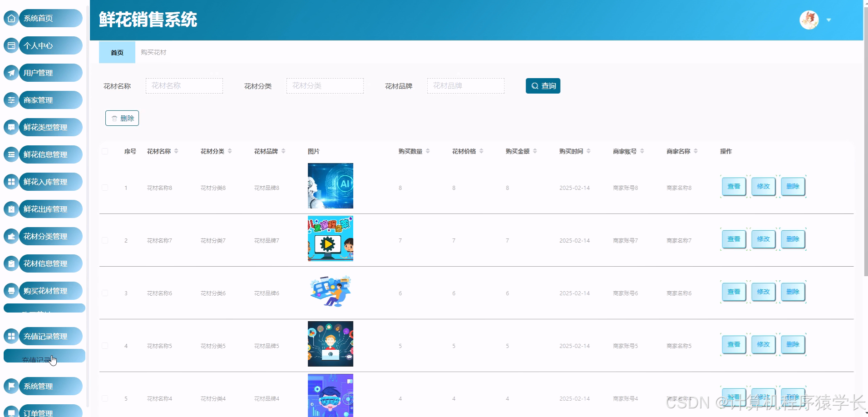Toggle the select-all checkbox in table header

[x=105, y=151]
